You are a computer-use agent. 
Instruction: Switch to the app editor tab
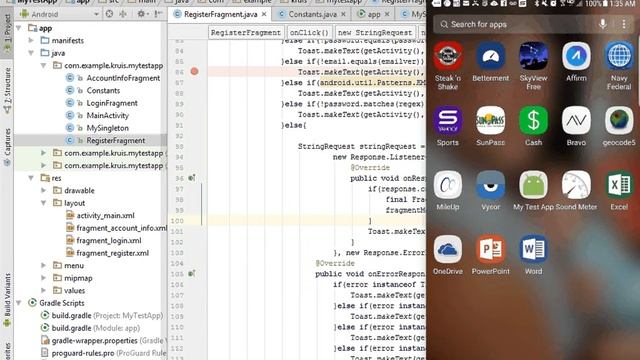pyautogui.click(x=373, y=14)
